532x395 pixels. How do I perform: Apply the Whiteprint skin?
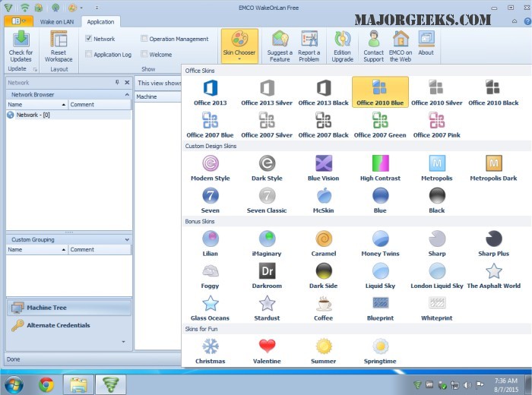click(437, 308)
